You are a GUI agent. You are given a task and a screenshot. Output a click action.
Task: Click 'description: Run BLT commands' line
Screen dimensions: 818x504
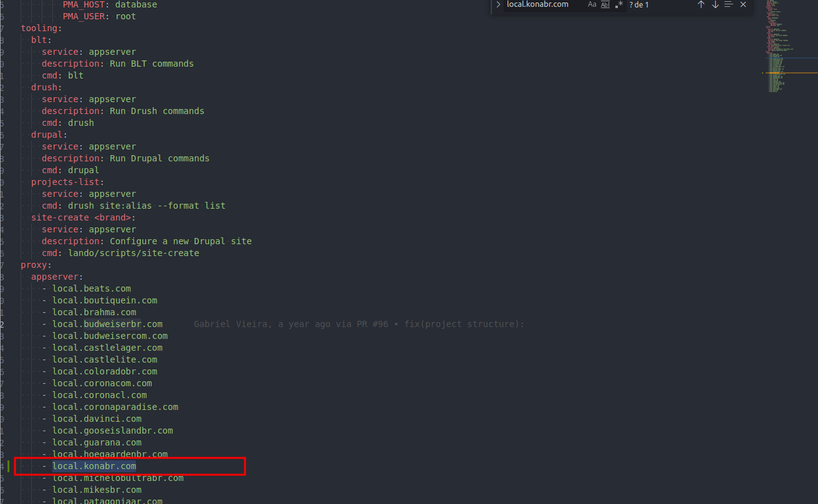click(118, 64)
